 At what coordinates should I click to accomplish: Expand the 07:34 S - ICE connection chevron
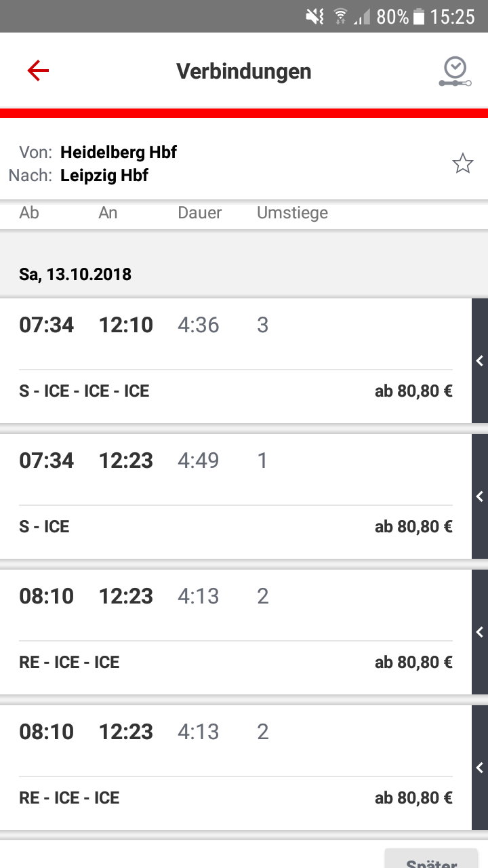(480, 496)
